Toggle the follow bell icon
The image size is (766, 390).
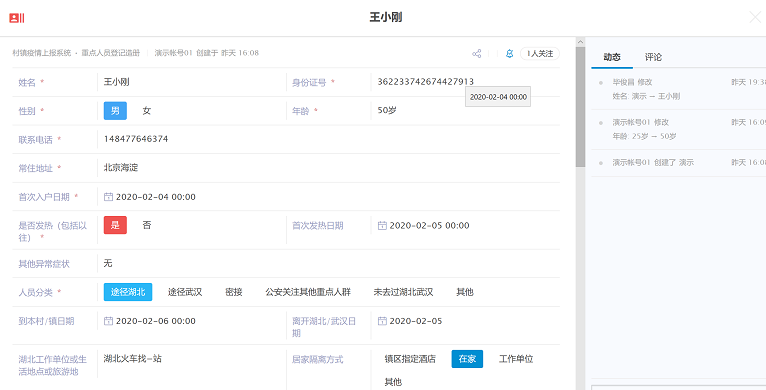tap(509, 54)
